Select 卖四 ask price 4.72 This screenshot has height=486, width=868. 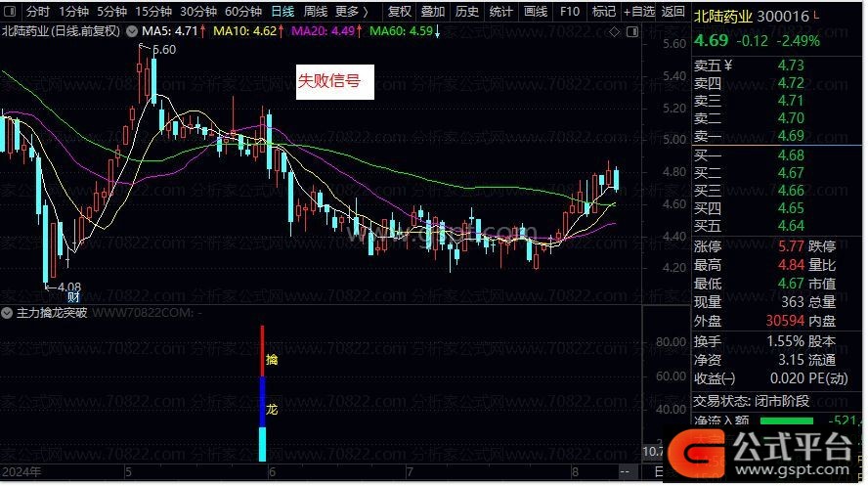(791, 83)
